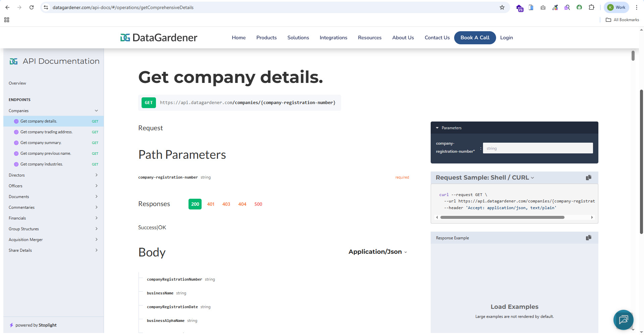Image resolution: width=644 pixels, height=335 pixels.
Task: Click the Book A Call button
Action: coord(475,38)
